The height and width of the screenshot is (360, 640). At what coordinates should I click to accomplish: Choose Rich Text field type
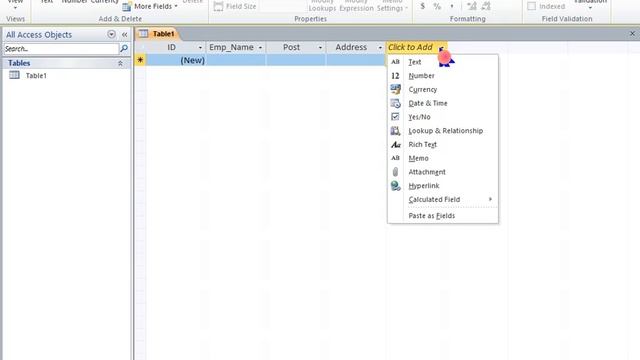click(443, 144)
